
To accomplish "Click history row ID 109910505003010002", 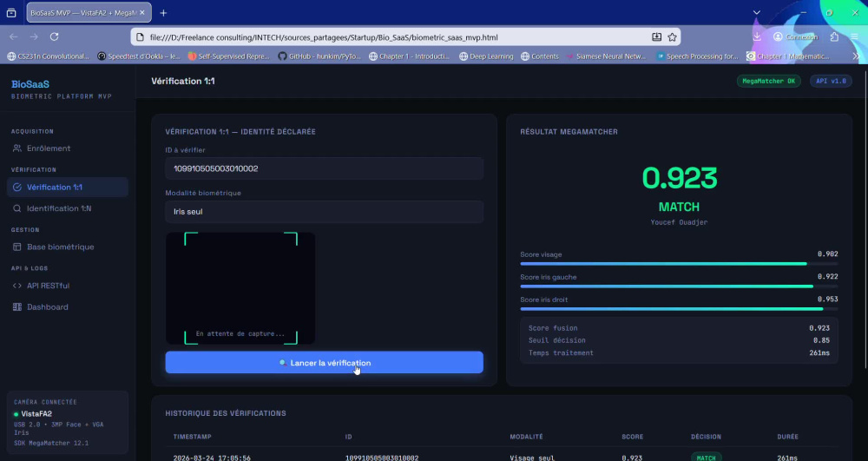I will coord(382,458).
